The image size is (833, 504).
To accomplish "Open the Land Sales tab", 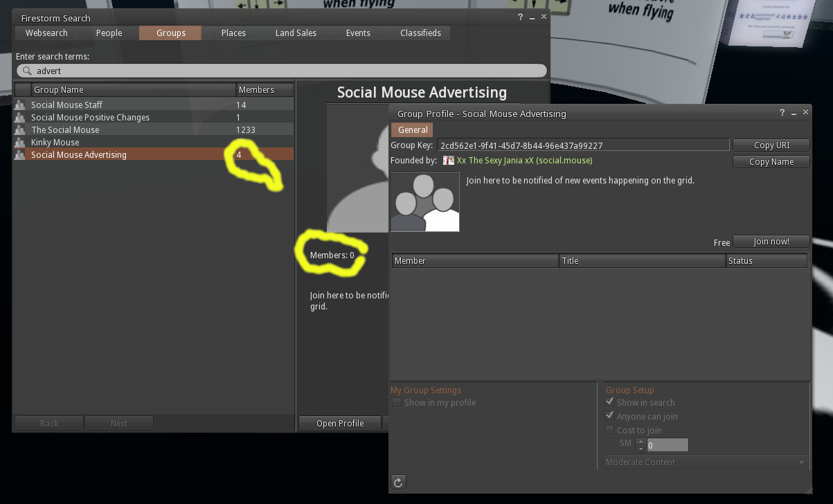I will point(296,33).
